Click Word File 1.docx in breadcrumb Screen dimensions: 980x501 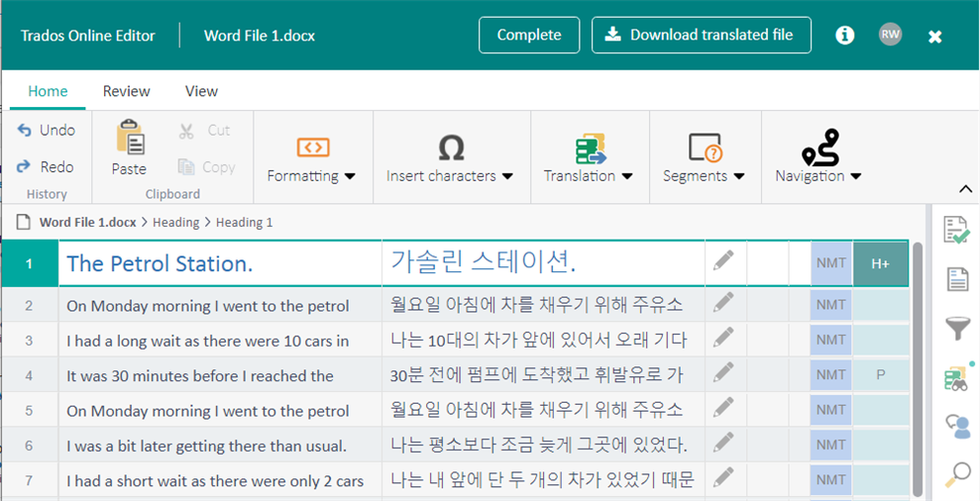(87, 223)
